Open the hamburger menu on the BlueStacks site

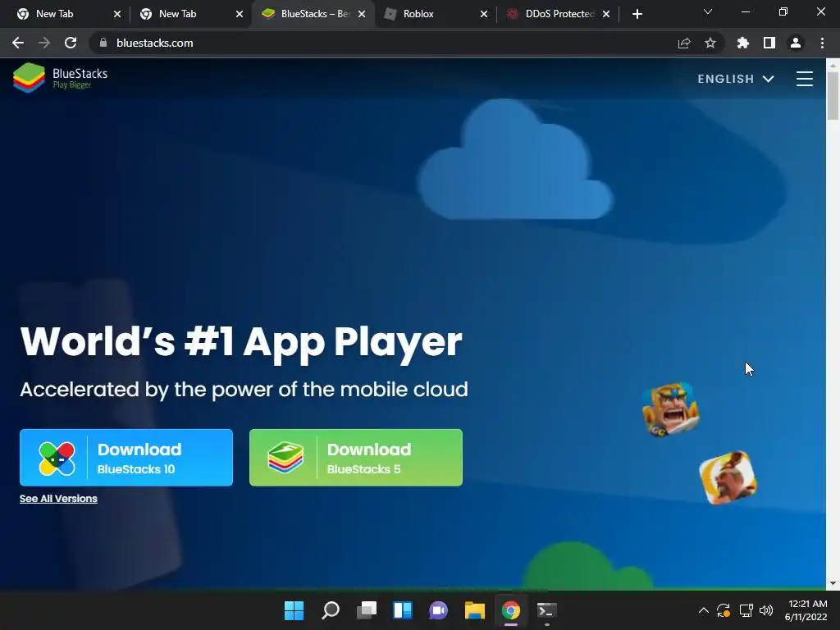tap(804, 79)
